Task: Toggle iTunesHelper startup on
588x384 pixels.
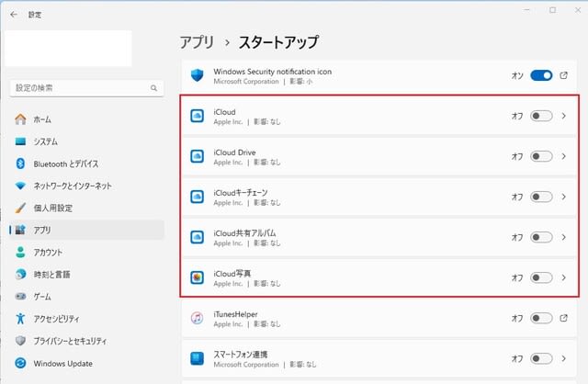Action: click(541, 318)
